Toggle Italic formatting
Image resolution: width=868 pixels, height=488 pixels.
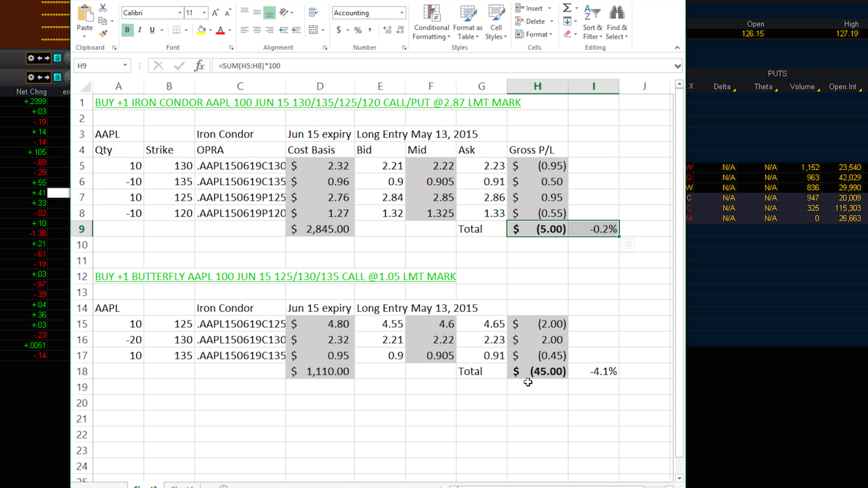coord(140,30)
